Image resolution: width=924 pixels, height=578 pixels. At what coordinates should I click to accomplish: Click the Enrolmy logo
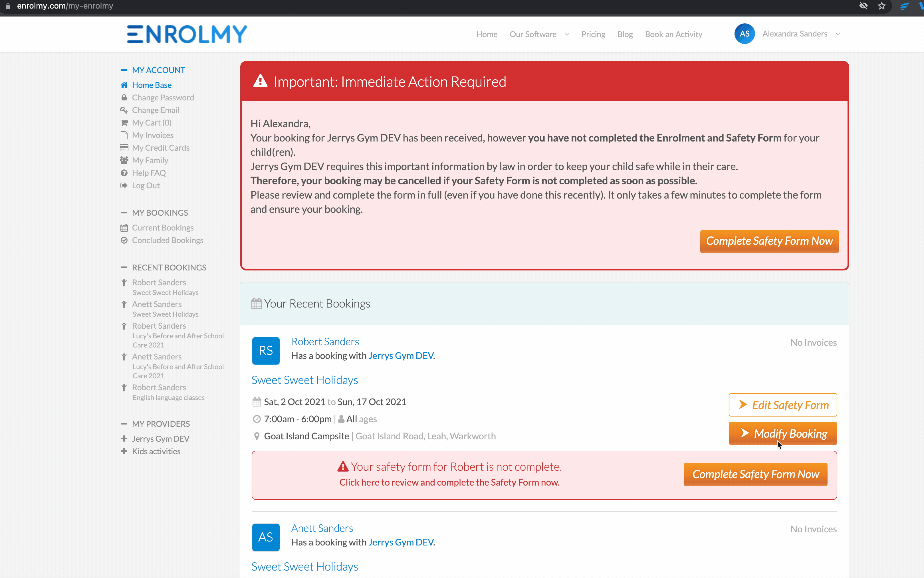click(x=187, y=34)
